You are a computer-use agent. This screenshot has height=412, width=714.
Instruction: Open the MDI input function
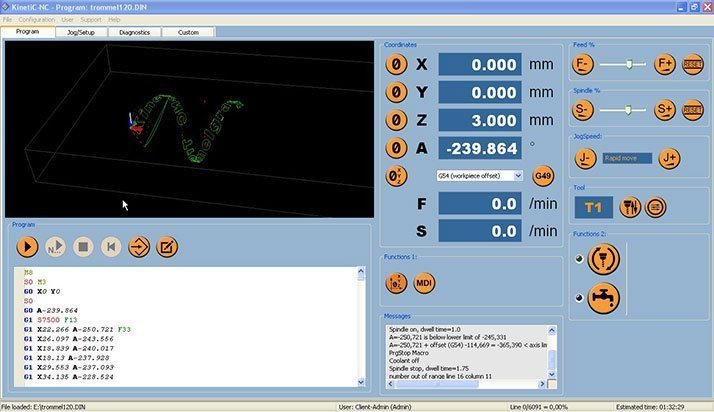tap(424, 283)
